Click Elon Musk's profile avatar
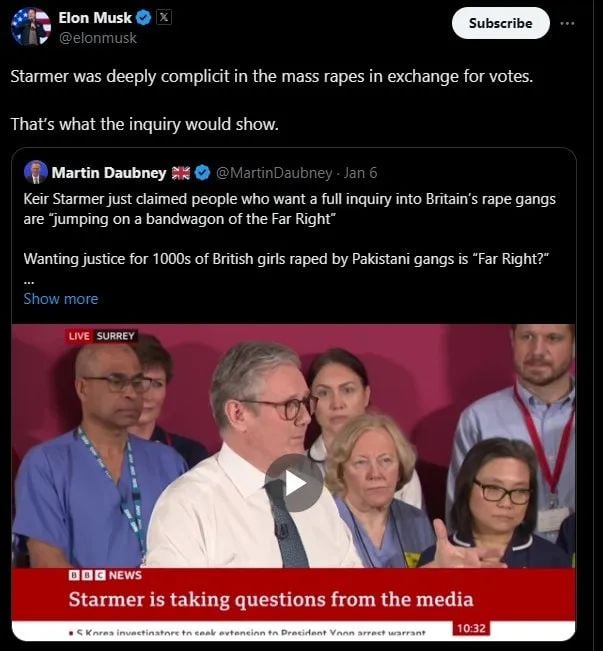 pyautogui.click(x=32, y=27)
